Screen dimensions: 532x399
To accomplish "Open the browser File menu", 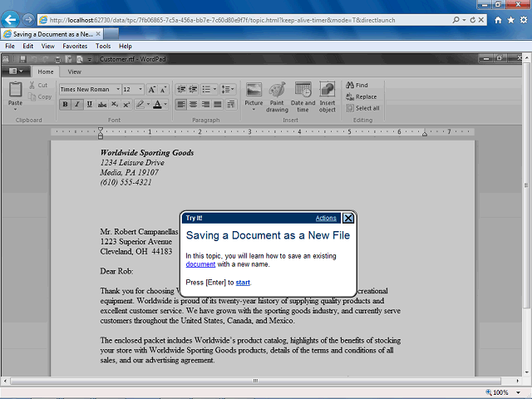I will pyautogui.click(x=10, y=47).
